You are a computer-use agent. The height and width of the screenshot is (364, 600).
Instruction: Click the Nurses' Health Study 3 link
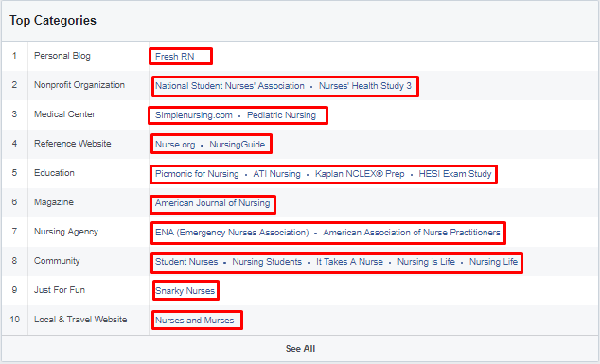[365, 86]
